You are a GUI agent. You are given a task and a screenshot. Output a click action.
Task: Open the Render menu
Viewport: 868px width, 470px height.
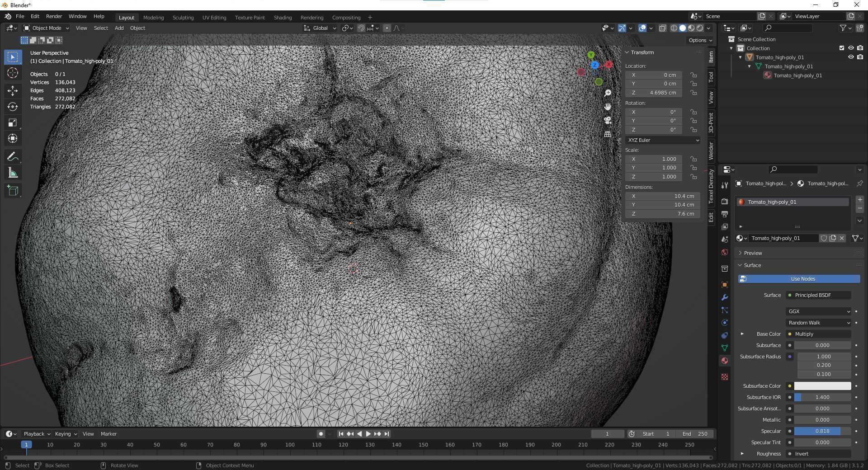click(54, 16)
